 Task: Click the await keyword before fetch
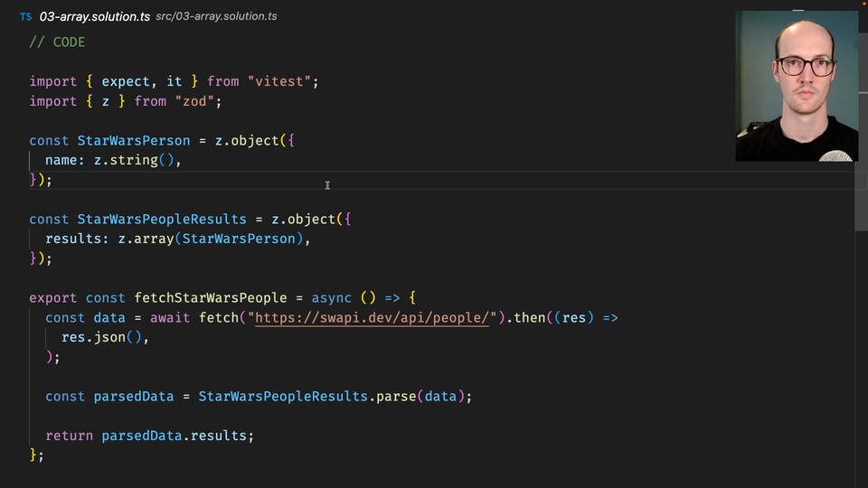(x=175, y=318)
